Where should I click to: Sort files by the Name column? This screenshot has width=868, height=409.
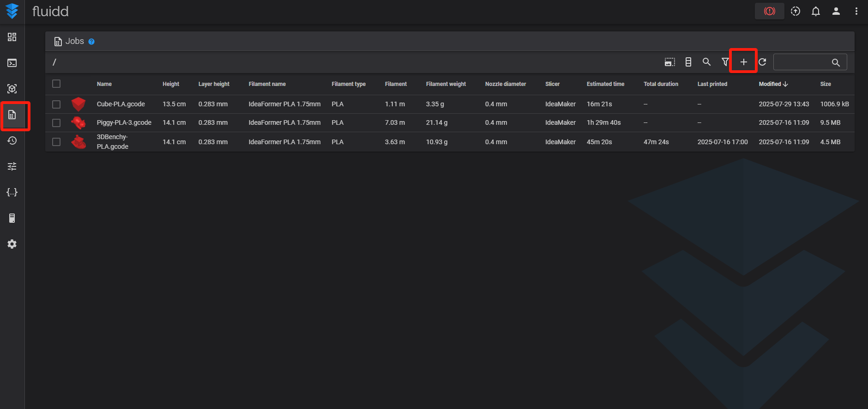click(104, 84)
